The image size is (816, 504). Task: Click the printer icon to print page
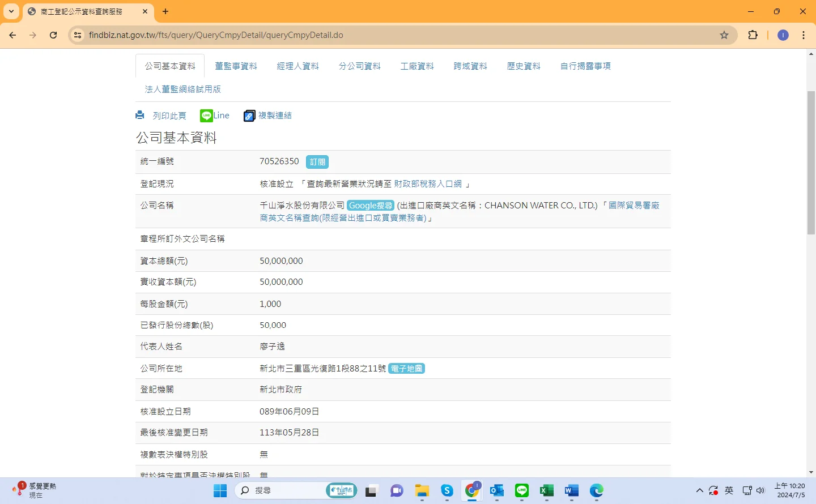(140, 116)
